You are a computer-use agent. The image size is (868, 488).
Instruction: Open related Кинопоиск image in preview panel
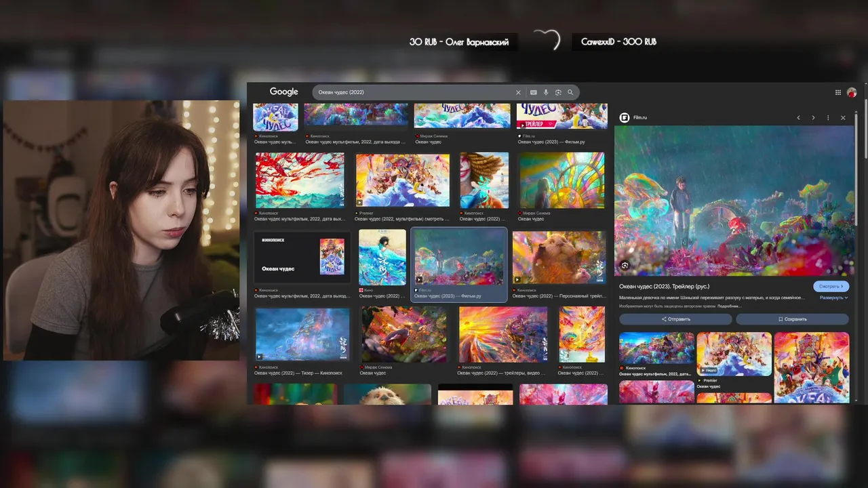click(x=656, y=348)
